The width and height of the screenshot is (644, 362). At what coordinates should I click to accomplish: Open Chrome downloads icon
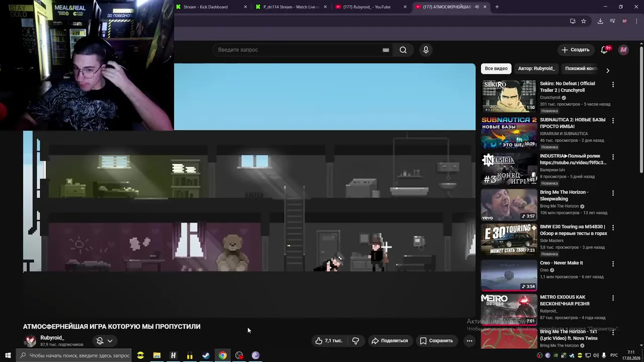point(600,21)
